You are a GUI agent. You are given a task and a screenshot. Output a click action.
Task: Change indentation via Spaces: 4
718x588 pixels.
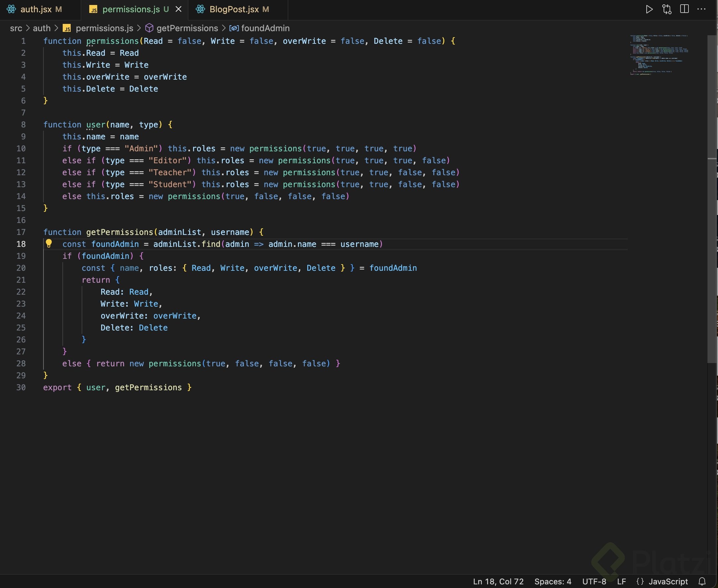pyautogui.click(x=553, y=582)
